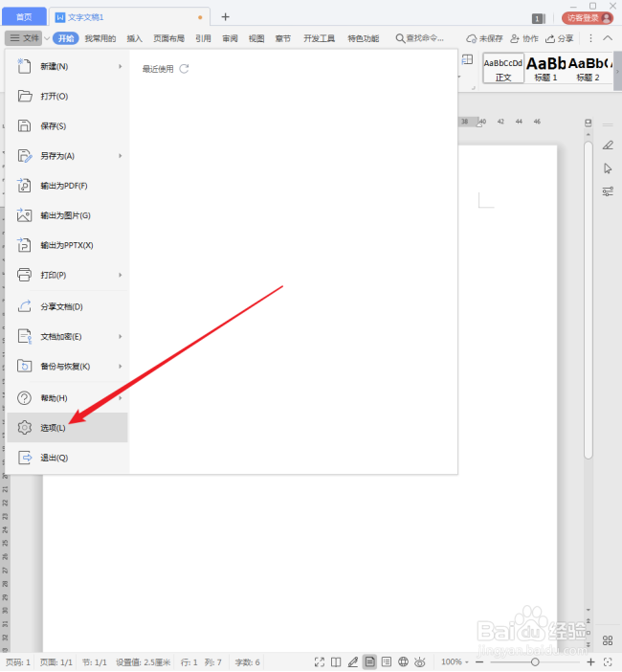Click the 访客登录 login button
This screenshot has width=622, height=672.
pyautogui.click(x=589, y=18)
